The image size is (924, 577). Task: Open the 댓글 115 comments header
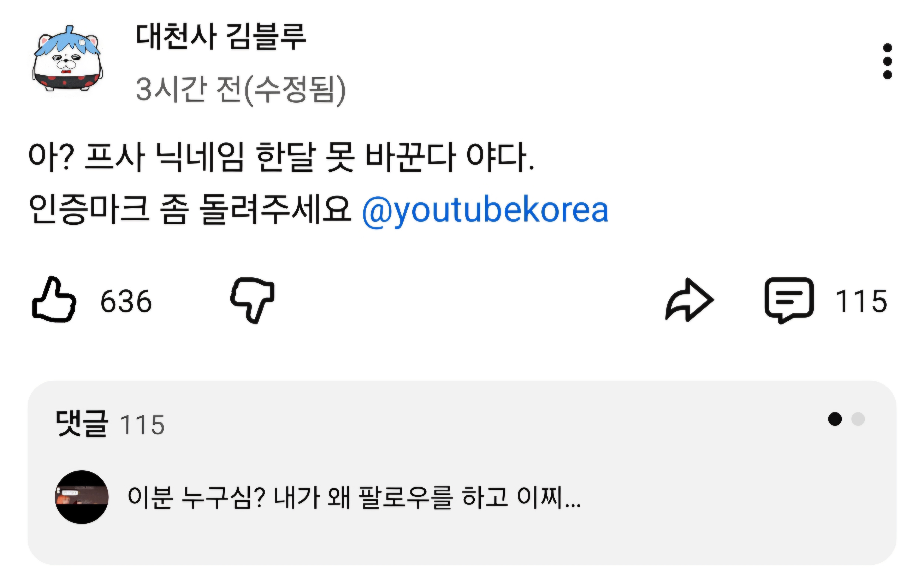[x=110, y=424]
